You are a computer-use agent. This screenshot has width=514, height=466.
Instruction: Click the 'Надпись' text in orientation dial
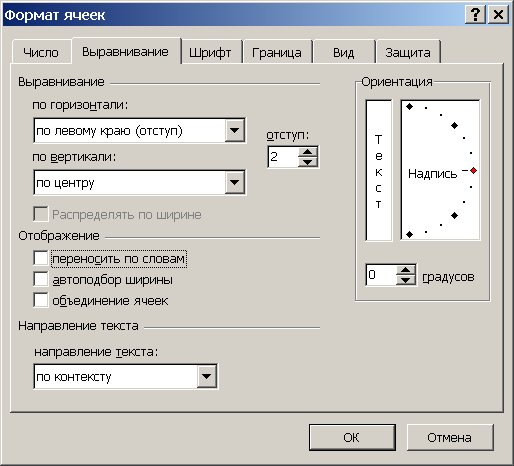pyautogui.click(x=432, y=174)
